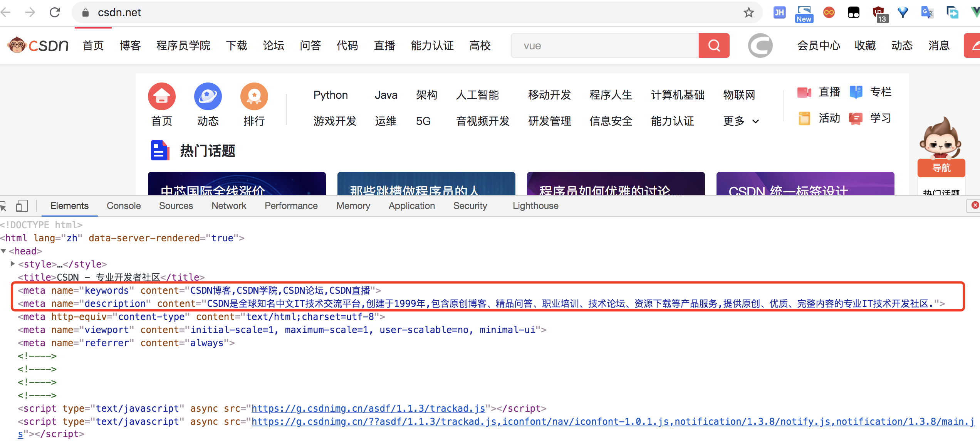Open the orange infinity extension icon
The width and height of the screenshot is (980, 441).
point(829,12)
